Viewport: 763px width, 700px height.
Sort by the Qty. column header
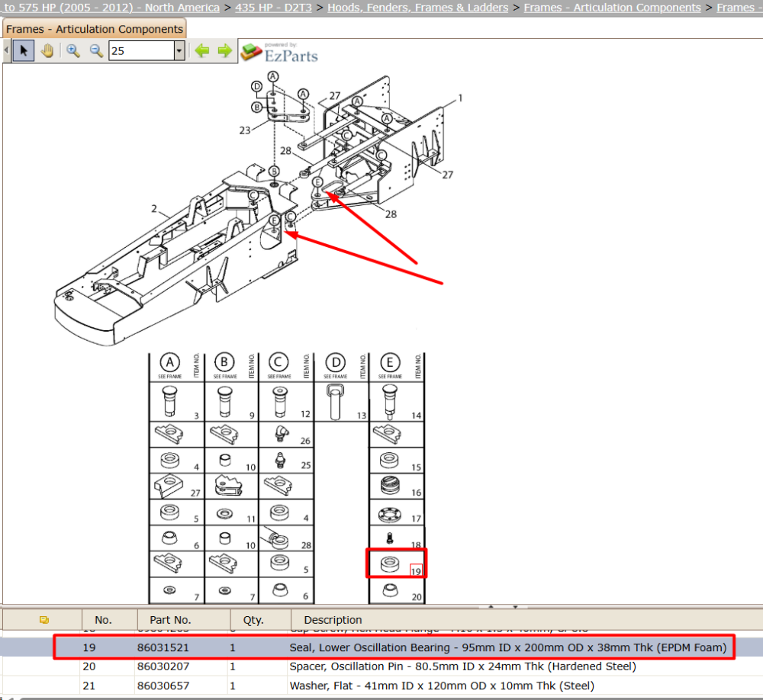click(x=253, y=619)
